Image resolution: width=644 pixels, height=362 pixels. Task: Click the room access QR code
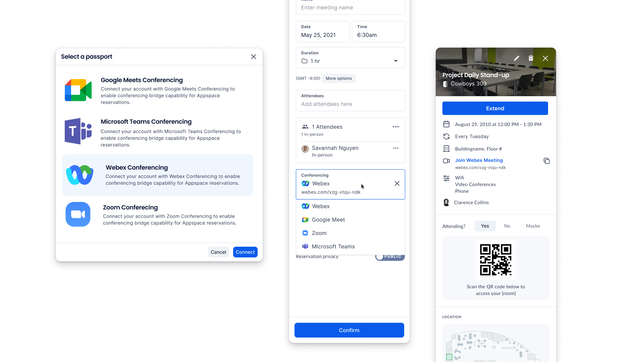click(x=496, y=260)
